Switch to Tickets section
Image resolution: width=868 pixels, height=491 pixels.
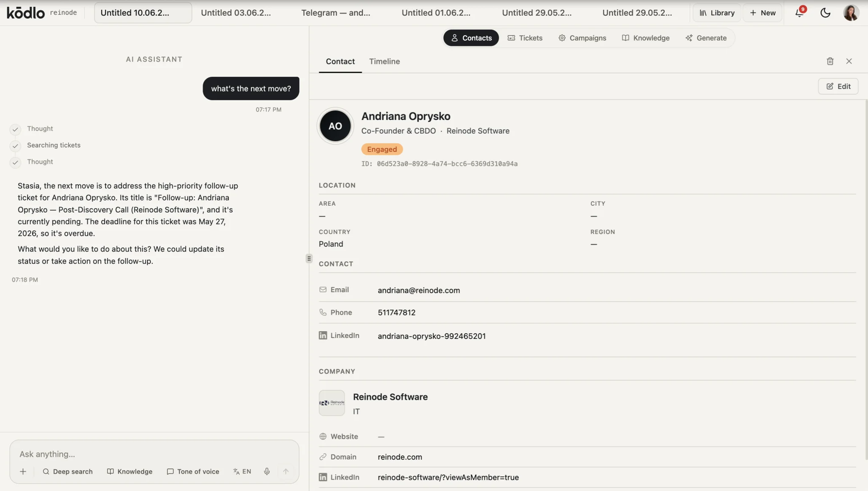[525, 38]
